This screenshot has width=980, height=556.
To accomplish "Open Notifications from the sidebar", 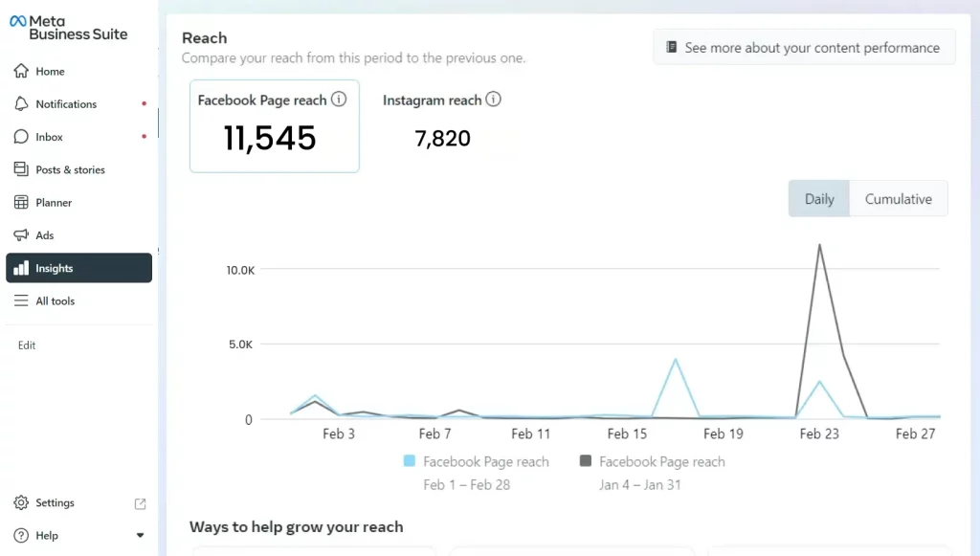I will point(21,103).
